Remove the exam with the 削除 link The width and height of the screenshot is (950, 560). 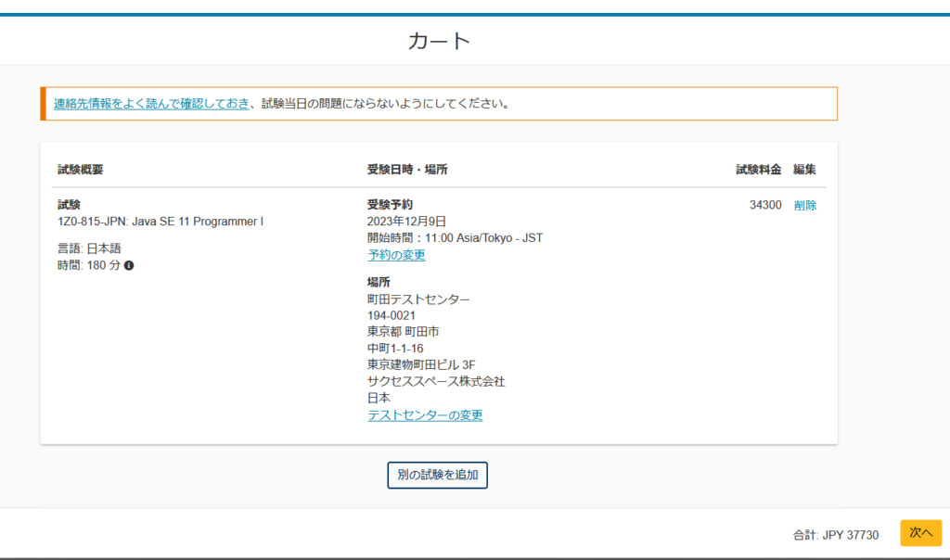coord(805,206)
